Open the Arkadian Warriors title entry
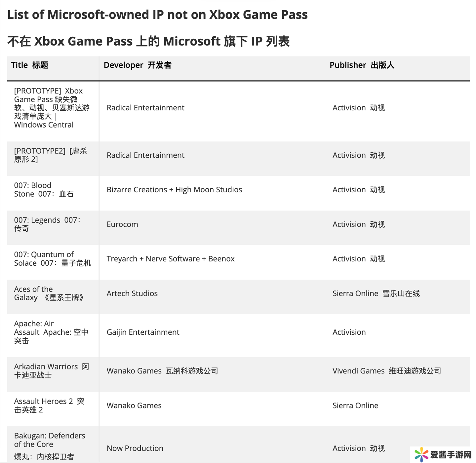The width and height of the screenshot is (476, 463). (x=51, y=371)
